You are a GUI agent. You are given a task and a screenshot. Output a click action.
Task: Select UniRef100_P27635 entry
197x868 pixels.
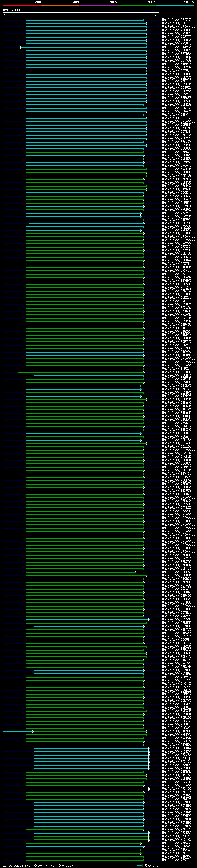click(x=177, y=586)
